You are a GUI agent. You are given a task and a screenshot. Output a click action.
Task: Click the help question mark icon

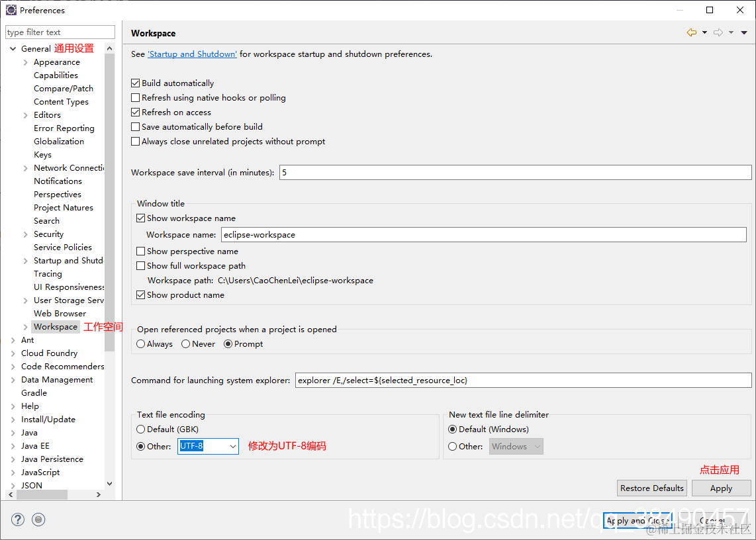pos(18,519)
